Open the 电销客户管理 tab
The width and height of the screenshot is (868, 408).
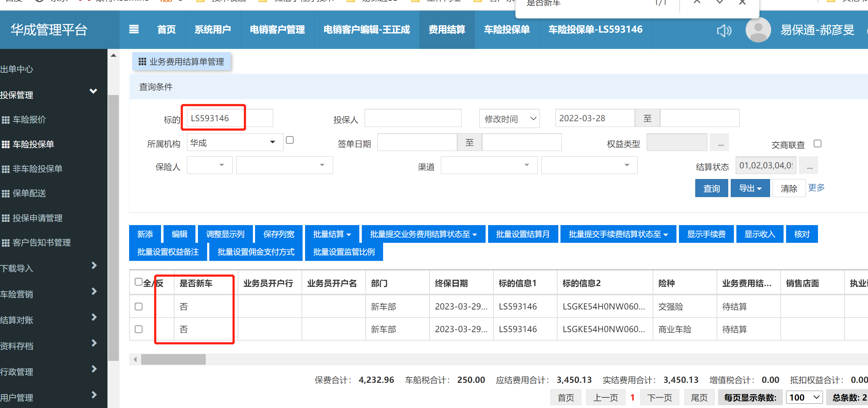277,29
